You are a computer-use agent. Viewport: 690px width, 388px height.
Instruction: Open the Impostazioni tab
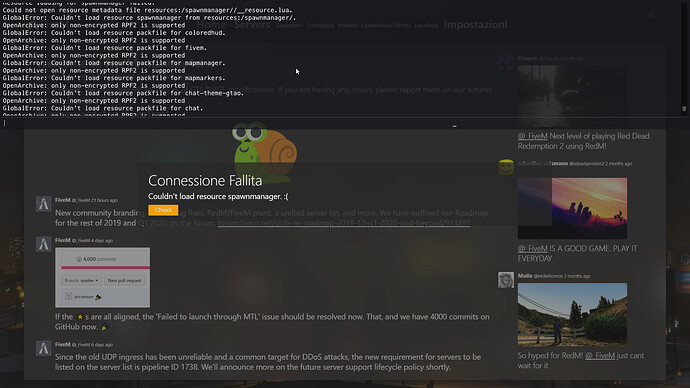(x=475, y=25)
